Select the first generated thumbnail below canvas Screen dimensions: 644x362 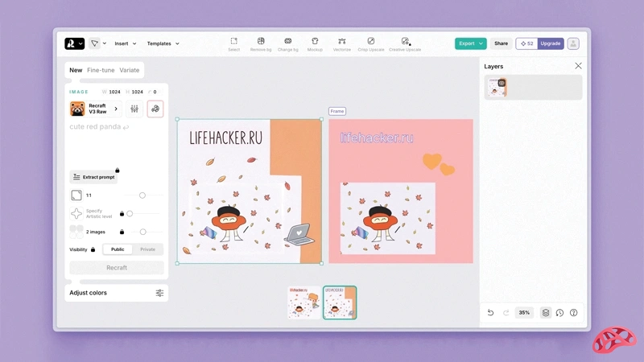click(x=304, y=302)
